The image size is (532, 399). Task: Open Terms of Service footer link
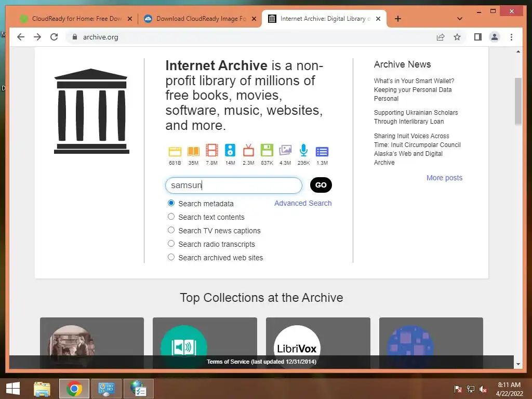tap(262, 362)
